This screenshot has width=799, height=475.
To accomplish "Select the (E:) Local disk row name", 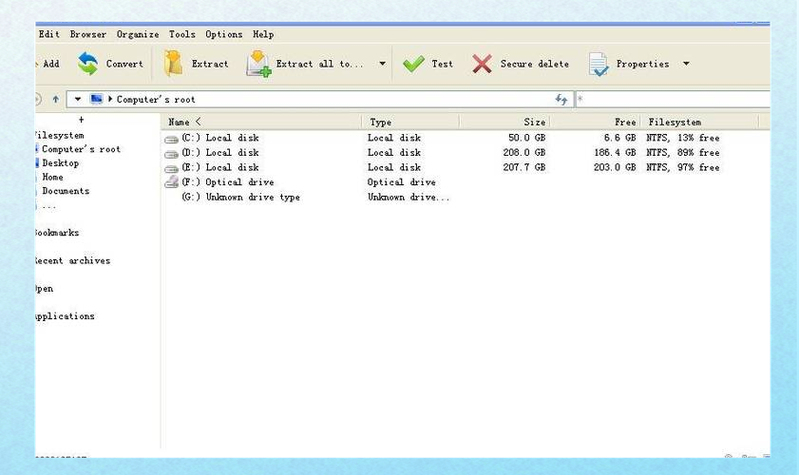I will [x=220, y=167].
